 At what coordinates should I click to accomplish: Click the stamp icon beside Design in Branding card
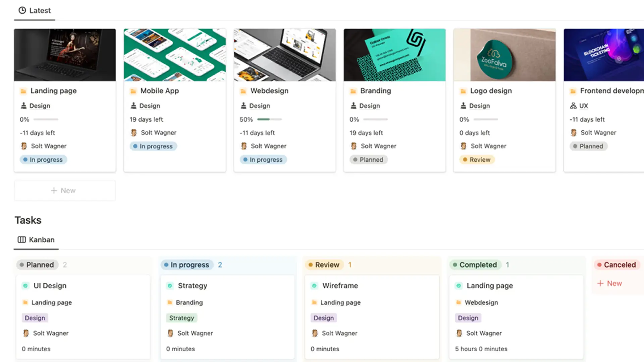coord(354,106)
